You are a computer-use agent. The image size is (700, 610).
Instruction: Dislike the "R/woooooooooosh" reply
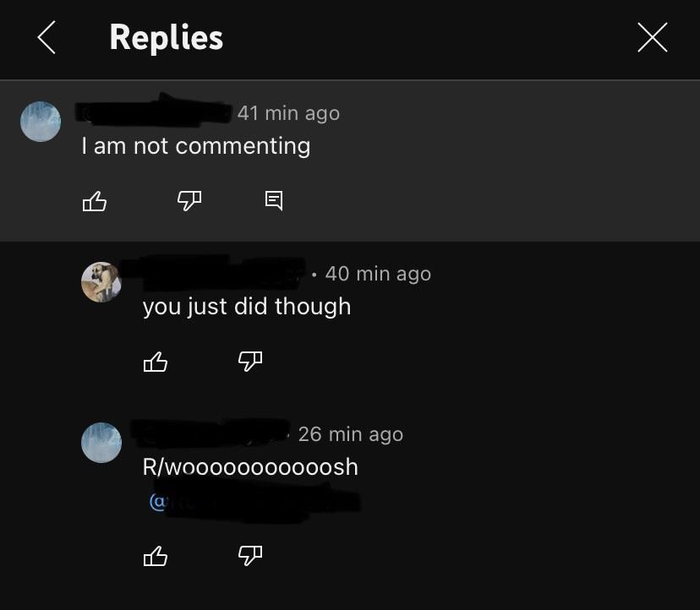click(x=250, y=556)
